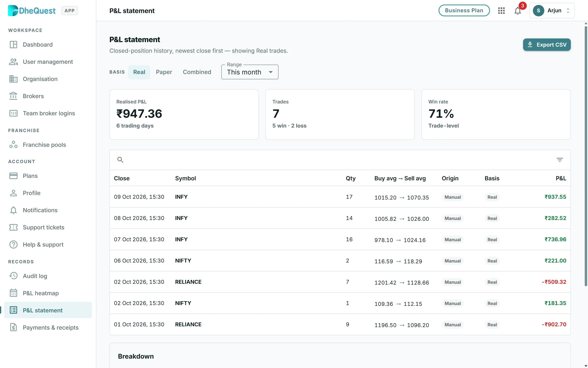Click the 06 Oct 2026 NIFTY row
The image size is (588, 368).
tap(340, 261)
